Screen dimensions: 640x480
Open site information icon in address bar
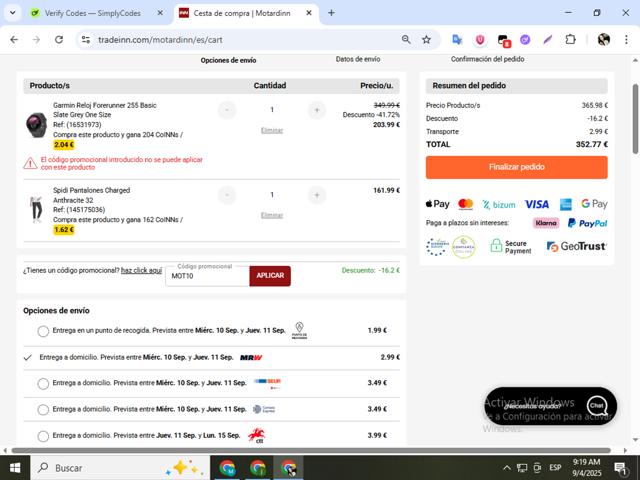click(86, 40)
